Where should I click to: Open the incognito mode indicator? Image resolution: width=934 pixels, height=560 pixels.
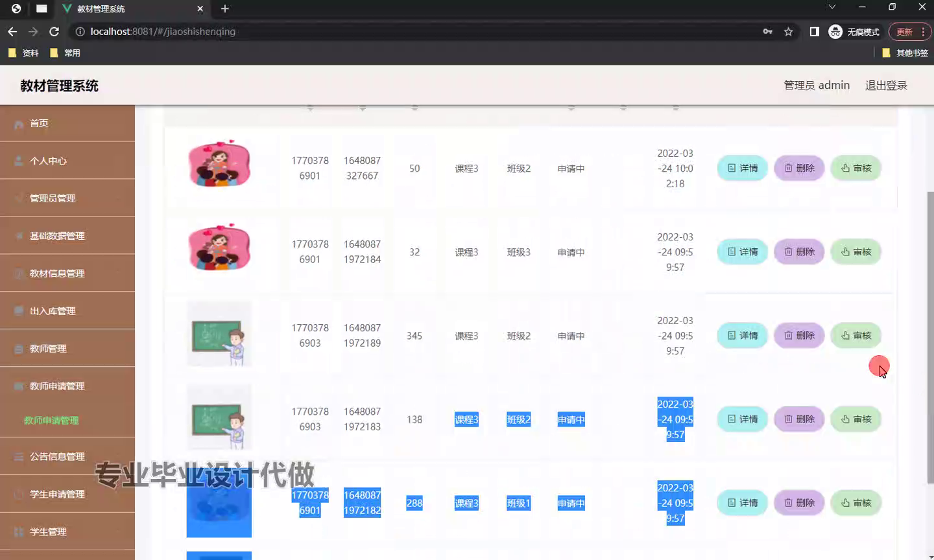pyautogui.click(x=854, y=31)
